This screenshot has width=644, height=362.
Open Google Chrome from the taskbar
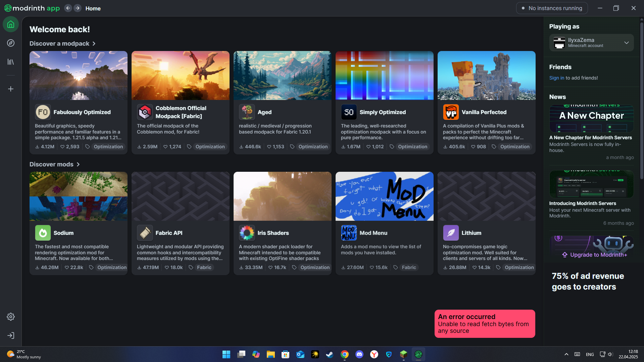pyautogui.click(x=345, y=354)
